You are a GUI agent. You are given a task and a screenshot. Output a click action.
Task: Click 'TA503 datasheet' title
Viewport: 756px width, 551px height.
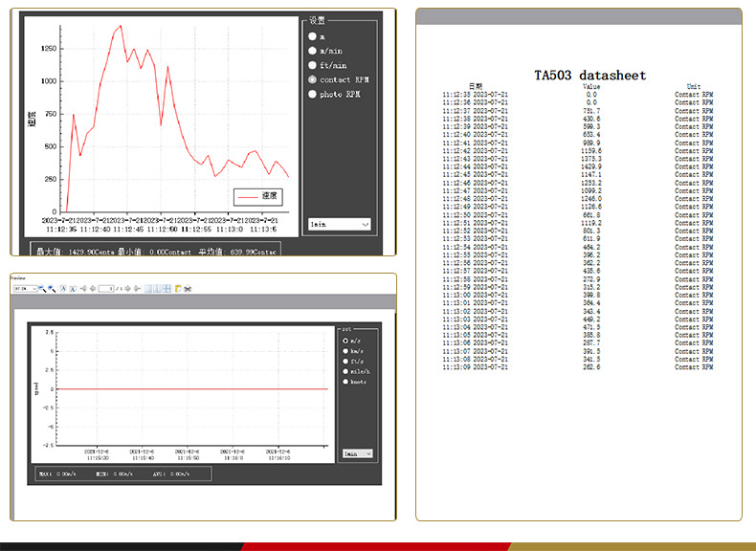pyautogui.click(x=590, y=76)
